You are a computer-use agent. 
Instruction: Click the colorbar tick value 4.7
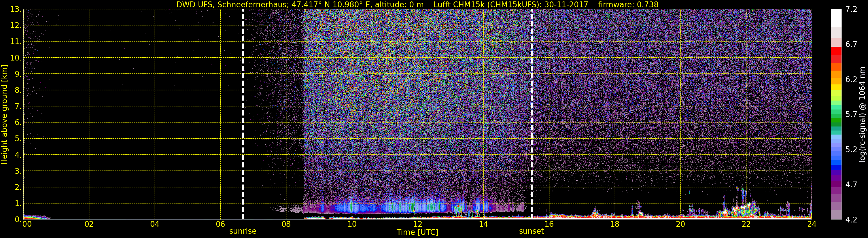[x=851, y=184]
